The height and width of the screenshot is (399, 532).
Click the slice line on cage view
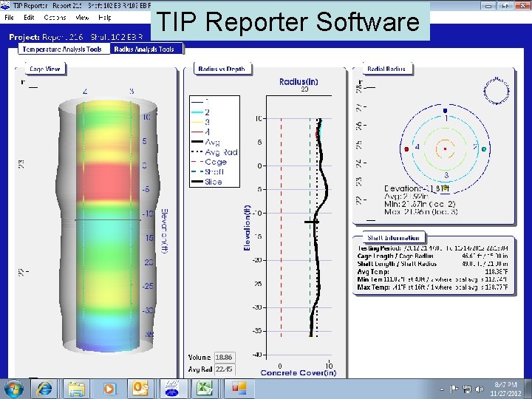click(108, 220)
